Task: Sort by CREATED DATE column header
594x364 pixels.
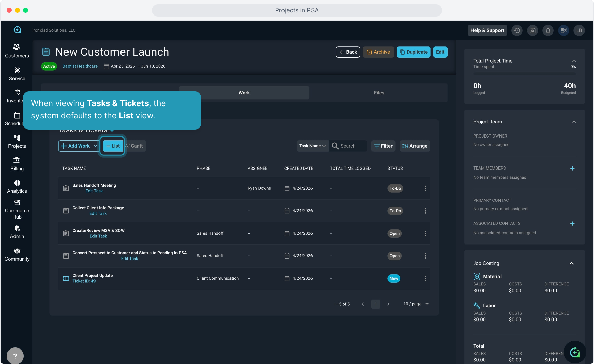Action: click(x=299, y=169)
